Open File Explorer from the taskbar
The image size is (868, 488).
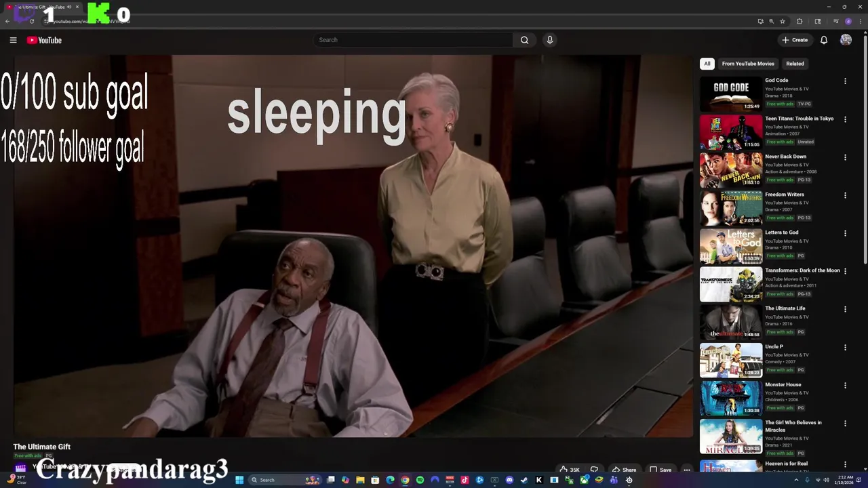[360, 480]
